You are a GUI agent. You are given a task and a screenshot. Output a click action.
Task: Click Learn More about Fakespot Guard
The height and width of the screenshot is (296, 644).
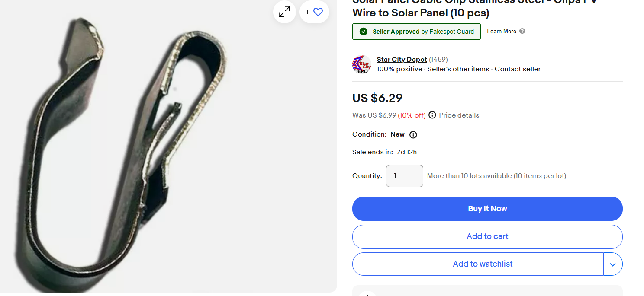[501, 32]
